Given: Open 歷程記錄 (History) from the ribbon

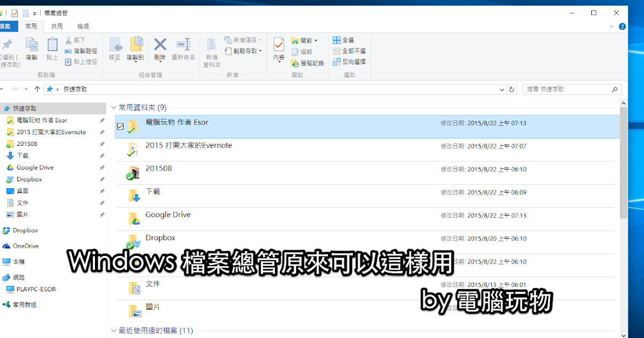Looking at the screenshot, I should click(x=308, y=63).
